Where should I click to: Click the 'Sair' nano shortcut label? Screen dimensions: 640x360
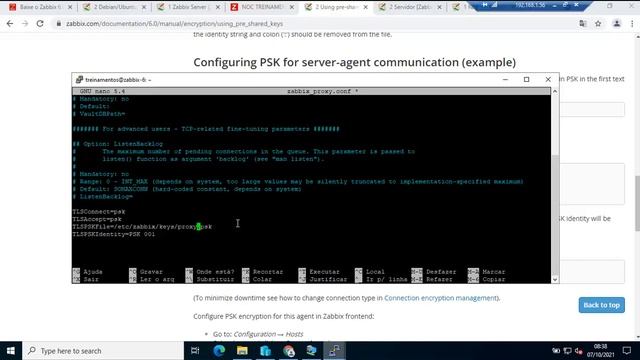tap(91, 280)
